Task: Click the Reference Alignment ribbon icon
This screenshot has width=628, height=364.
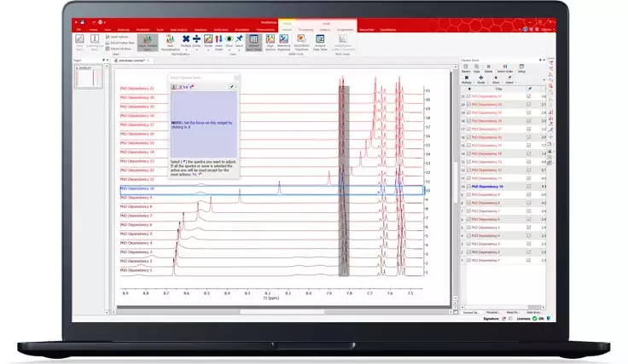Action: (x=283, y=39)
